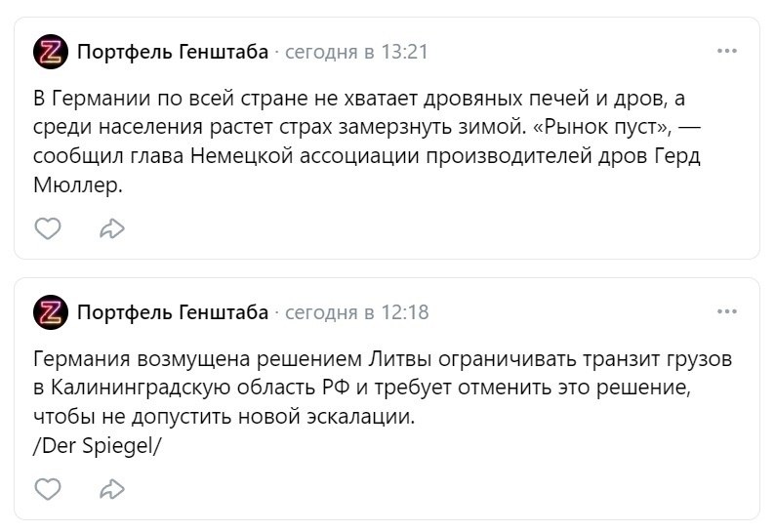Open more options on the 12:18 post
The height and width of the screenshot is (532, 775).
tap(727, 311)
